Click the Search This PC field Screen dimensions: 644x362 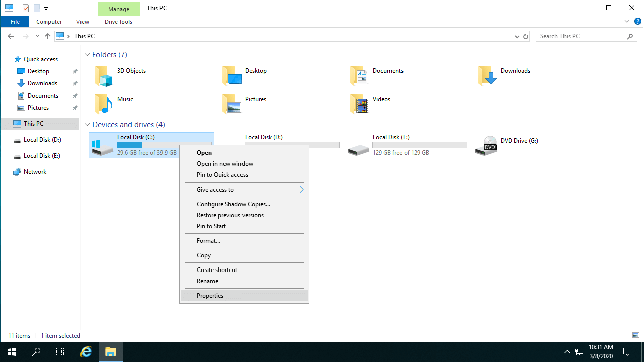pyautogui.click(x=581, y=36)
